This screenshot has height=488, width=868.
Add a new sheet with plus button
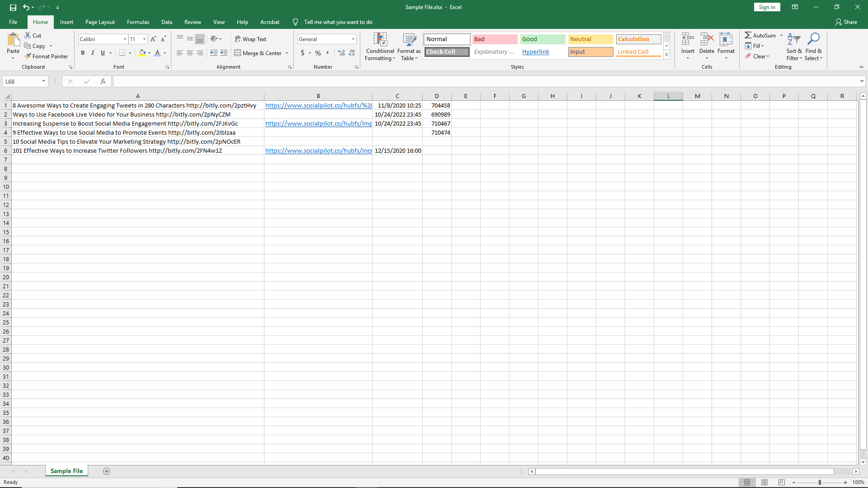pyautogui.click(x=107, y=471)
